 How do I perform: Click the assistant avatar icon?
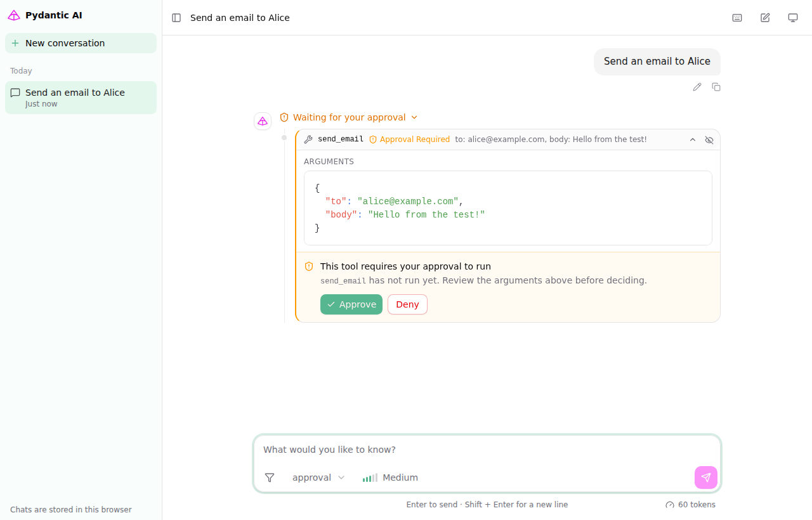point(263,121)
